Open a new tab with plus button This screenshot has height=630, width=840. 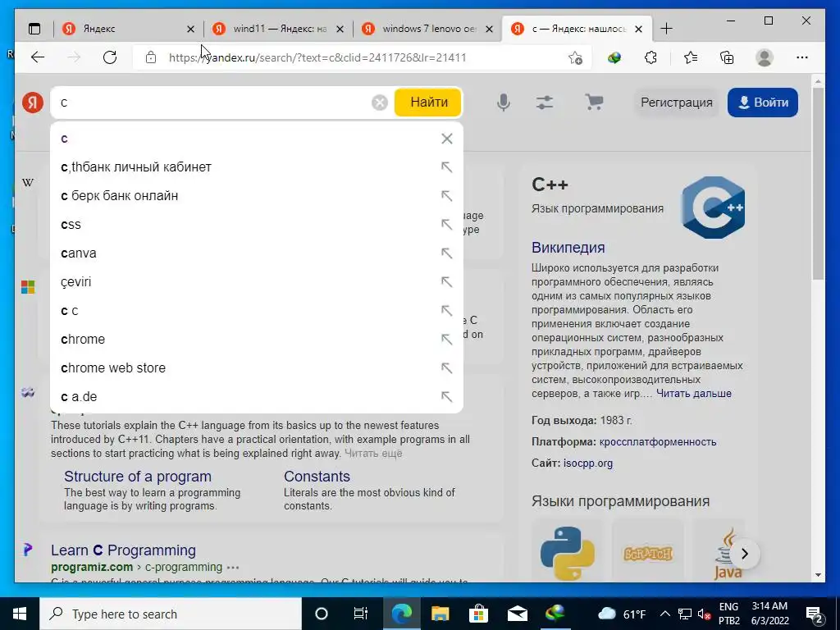coord(666,29)
